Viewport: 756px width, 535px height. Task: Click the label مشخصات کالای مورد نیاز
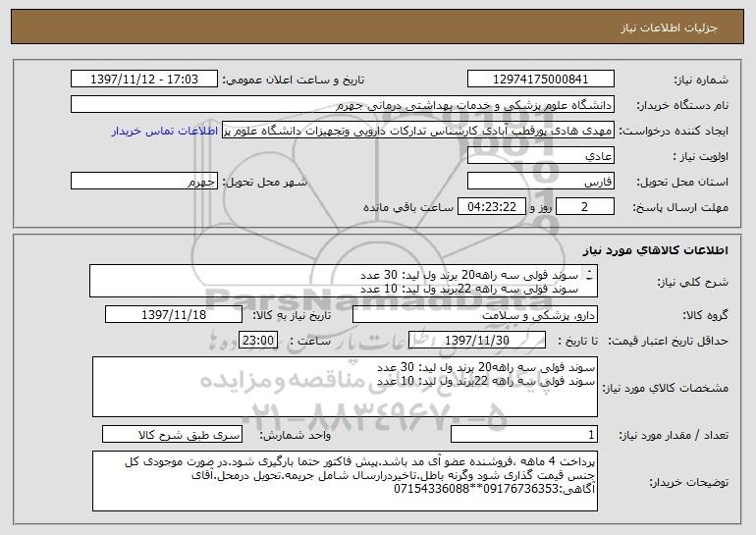point(666,388)
